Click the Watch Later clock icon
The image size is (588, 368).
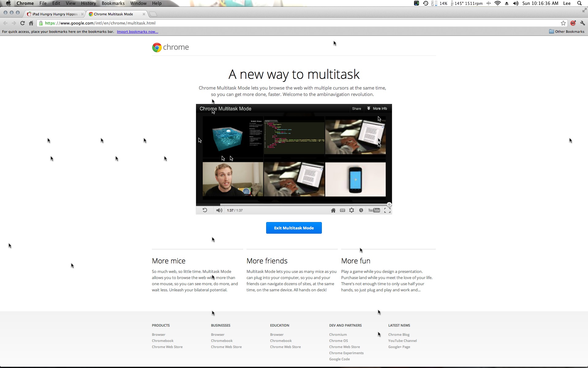[361, 210]
